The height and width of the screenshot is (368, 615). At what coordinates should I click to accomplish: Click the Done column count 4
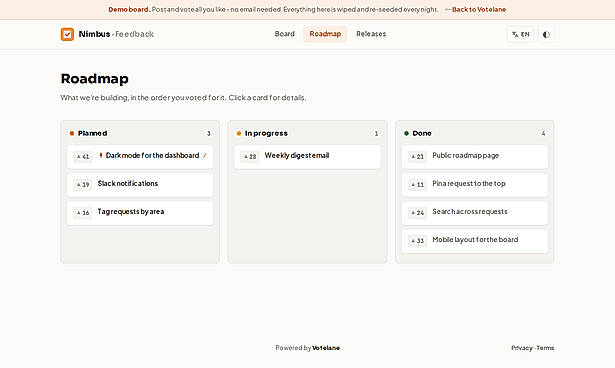pyautogui.click(x=543, y=134)
